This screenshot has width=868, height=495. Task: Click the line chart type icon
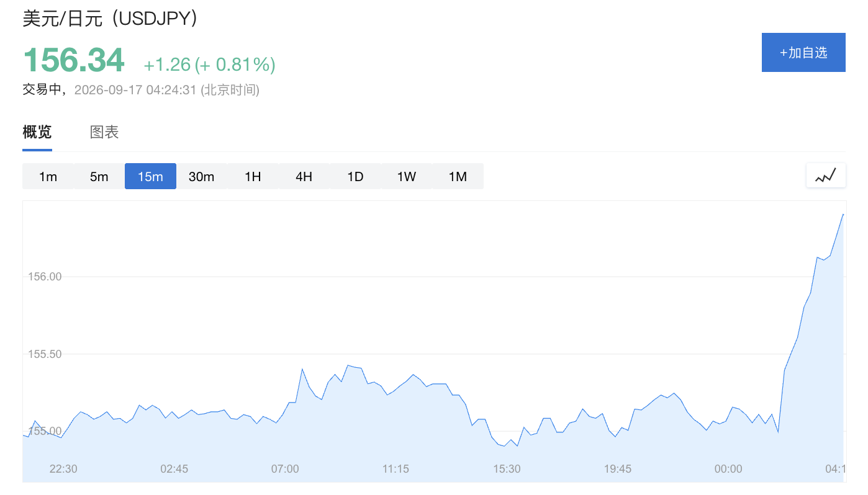[x=826, y=176]
